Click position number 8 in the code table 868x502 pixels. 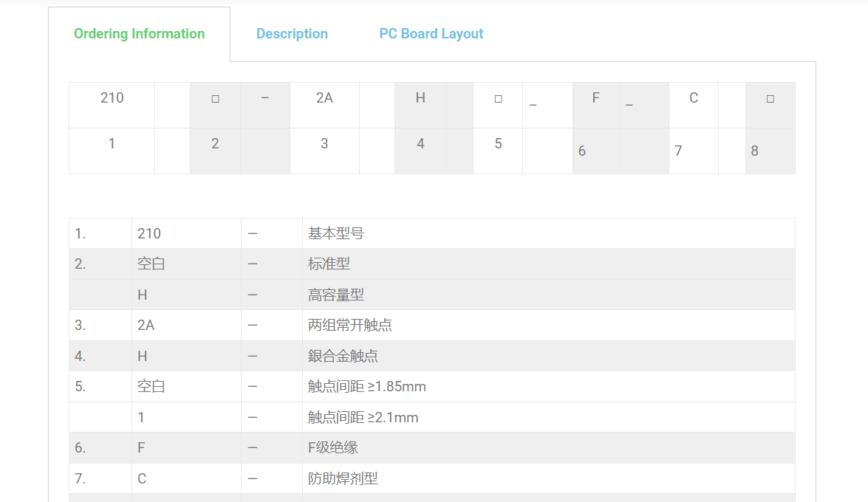click(x=754, y=151)
